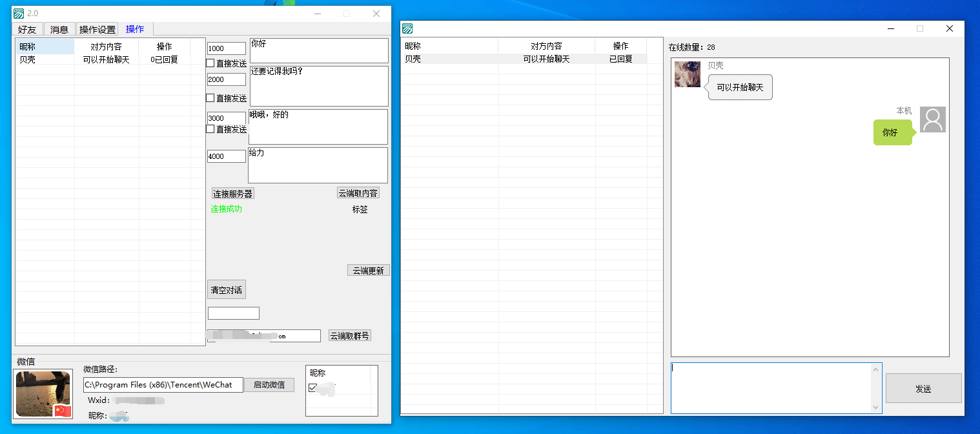Click the 易 icon on right chat window
The width and height of the screenshot is (980, 434).
click(407, 28)
